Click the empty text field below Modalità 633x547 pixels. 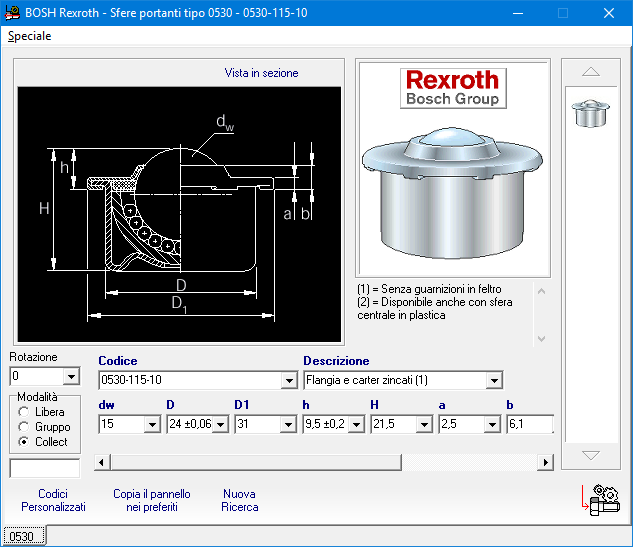[x=45, y=468]
